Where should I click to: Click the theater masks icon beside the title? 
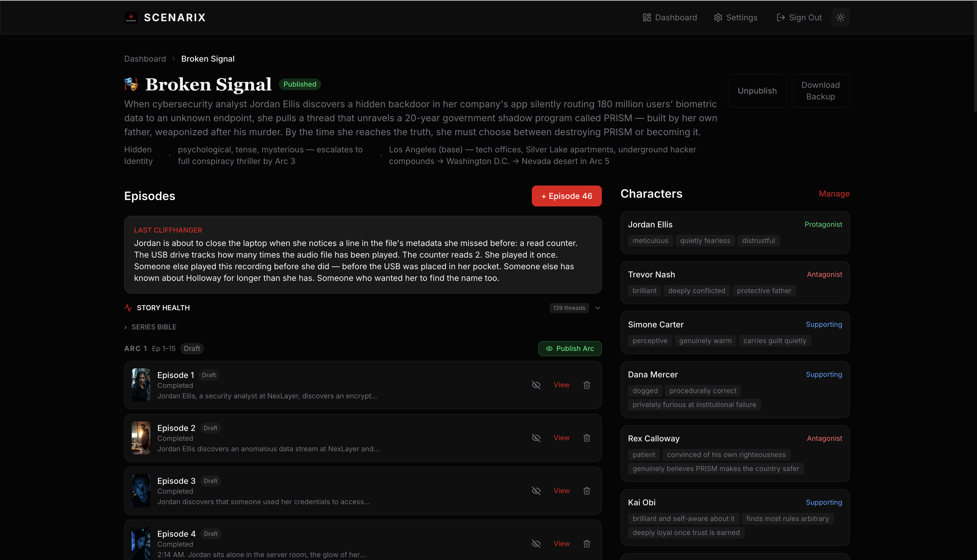(131, 84)
